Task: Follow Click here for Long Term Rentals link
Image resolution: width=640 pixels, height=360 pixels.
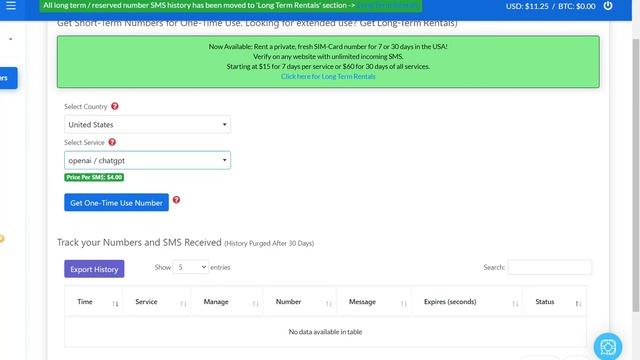Action: [328, 76]
